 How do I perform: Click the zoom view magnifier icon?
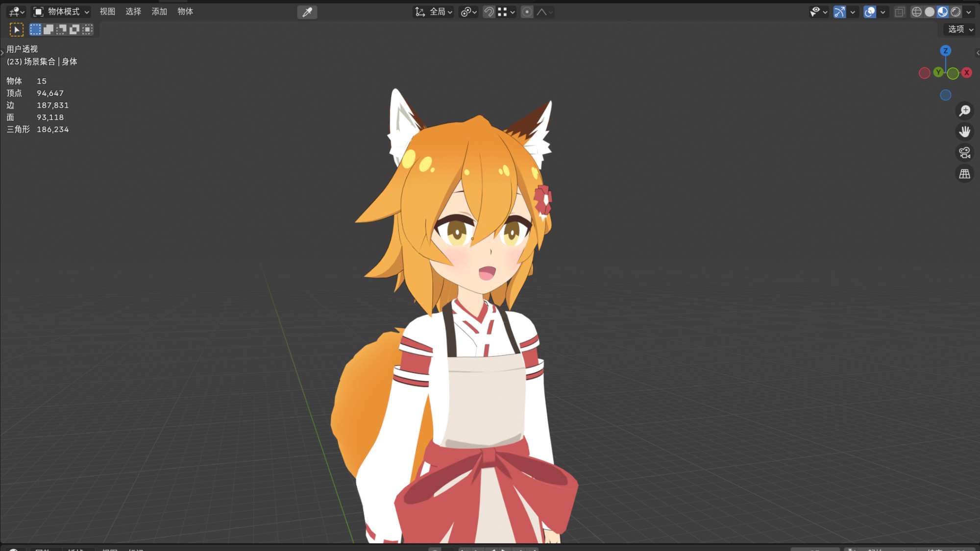[964, 111]
